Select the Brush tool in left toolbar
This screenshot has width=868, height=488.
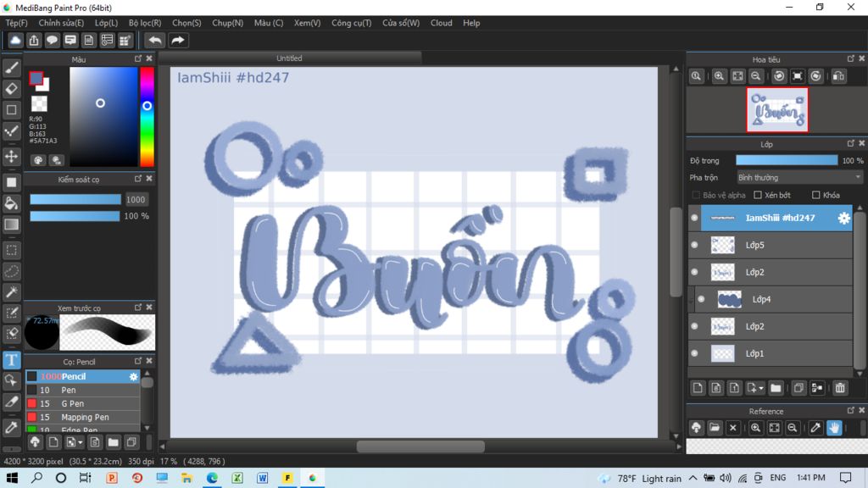12,68
